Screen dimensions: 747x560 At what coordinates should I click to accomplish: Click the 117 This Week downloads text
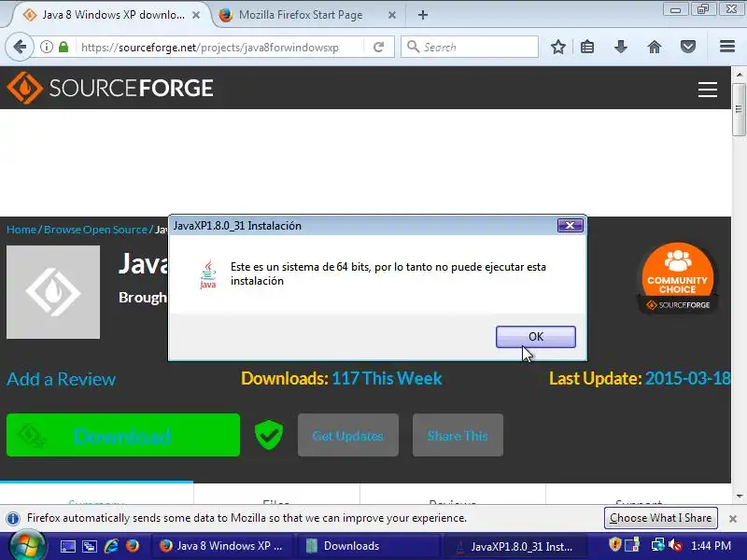tap(387, 379)
